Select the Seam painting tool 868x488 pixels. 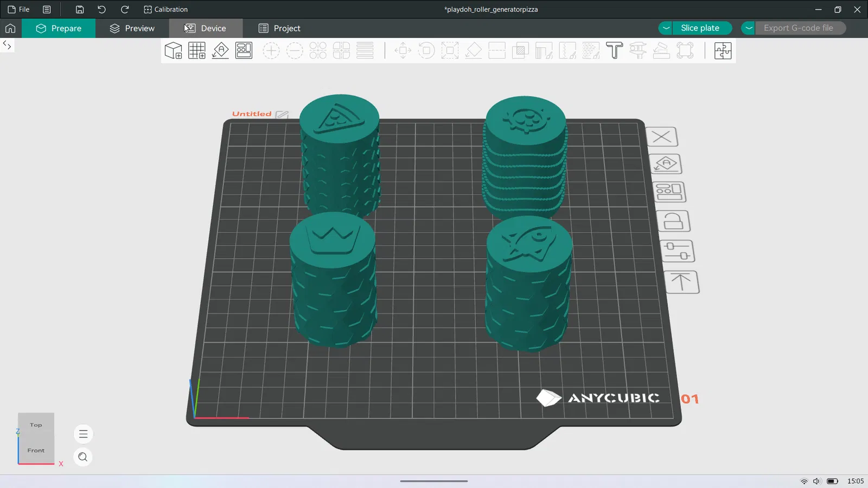(567, 50)
